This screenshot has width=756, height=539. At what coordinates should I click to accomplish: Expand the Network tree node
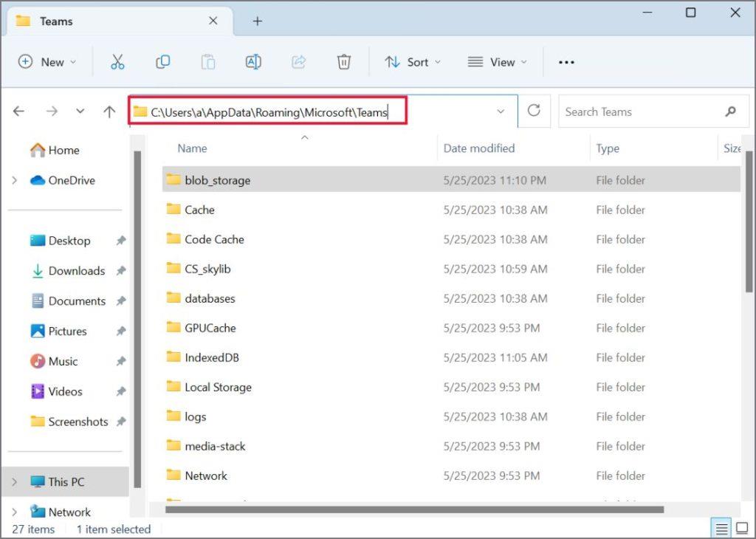coord(15,512)
